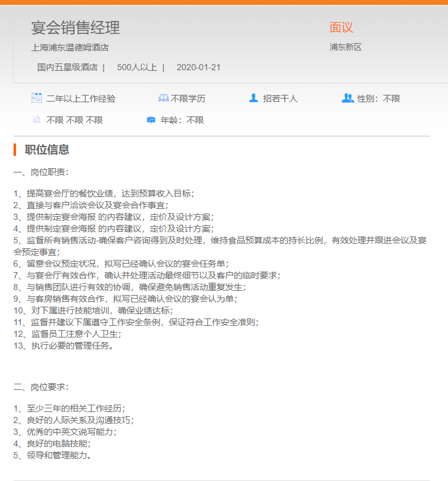Click the 国内五星级酒店 hotel type label
448x481 pixels.
click(67, 67)
